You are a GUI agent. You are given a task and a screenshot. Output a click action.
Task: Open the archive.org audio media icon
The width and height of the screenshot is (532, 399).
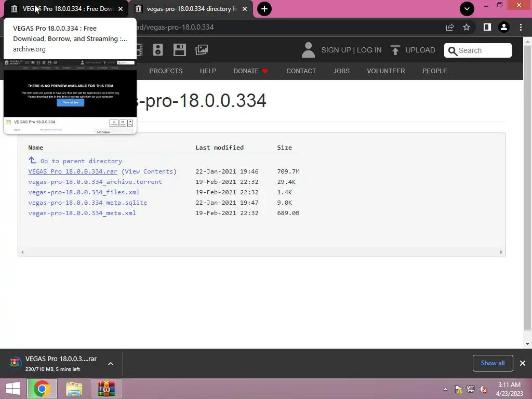(158, 50)
